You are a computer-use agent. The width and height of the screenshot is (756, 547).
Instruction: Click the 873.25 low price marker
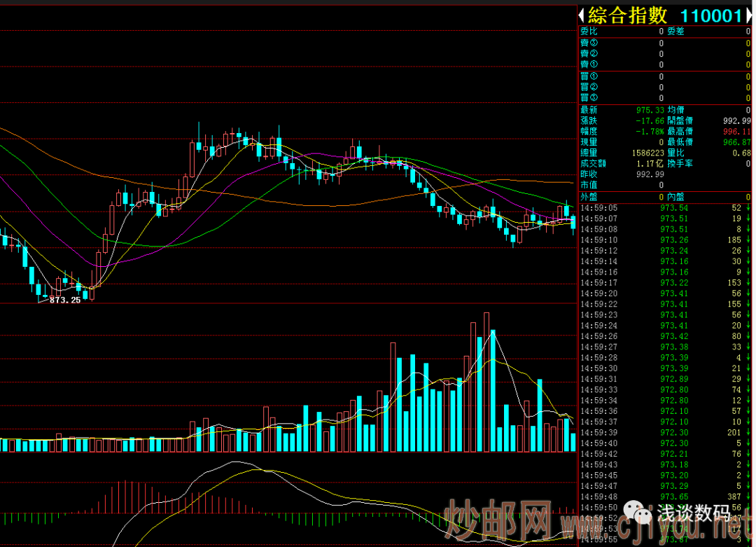(x=64, y=300)
